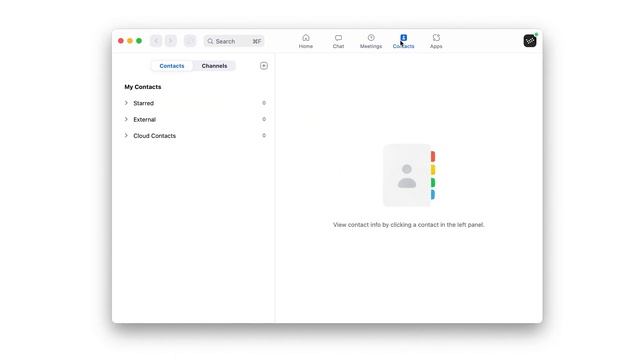This screenshot has width=640, height=360.
Task: Maximize the window with green button
Action: [139, 41]
